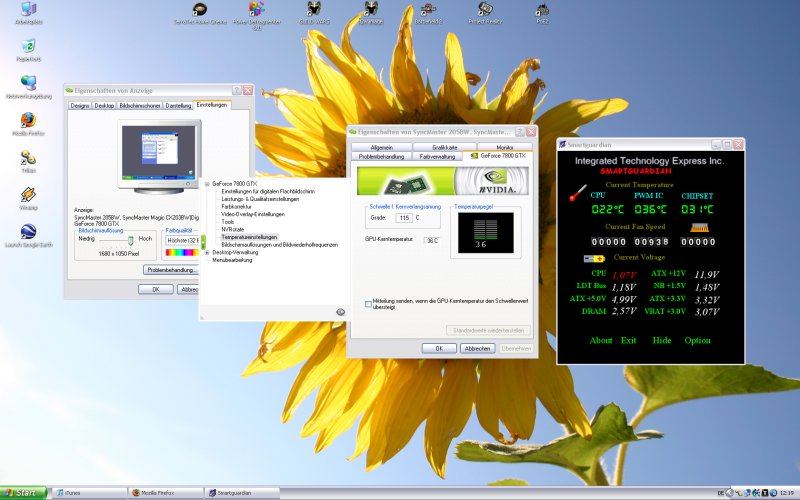
Task: Open the Allgemein tab in SyncMaster properties
Action: point(381,147)
